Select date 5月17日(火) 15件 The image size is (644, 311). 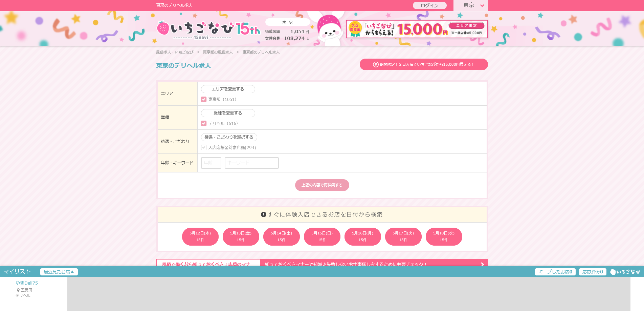pyautogui.click(x=403, y=236)
